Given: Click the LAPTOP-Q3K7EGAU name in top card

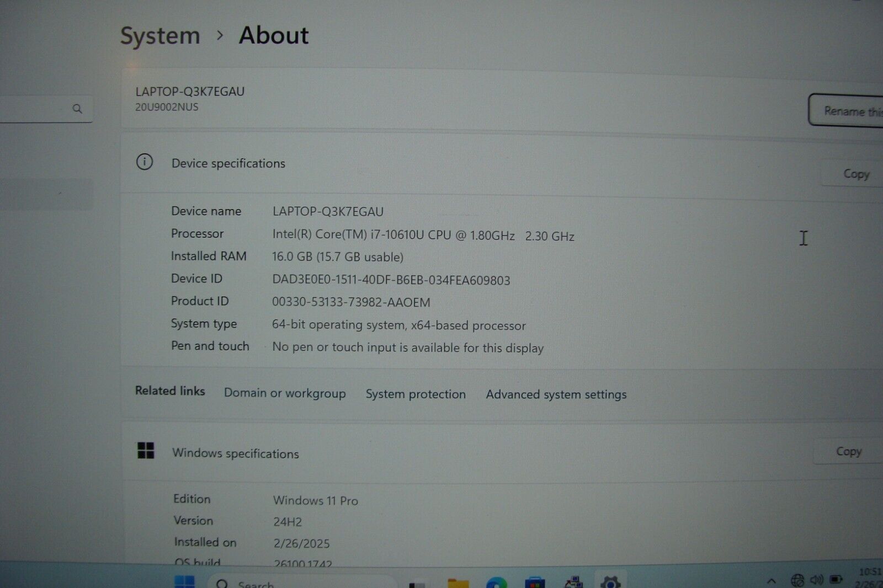Looking at the screenshot, I should pyautogui.click(x=190, y=92).
